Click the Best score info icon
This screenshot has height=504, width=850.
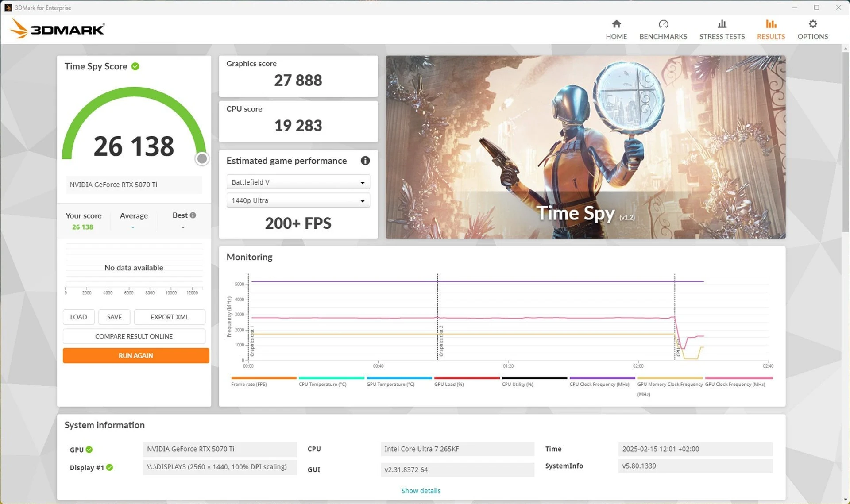click(193, 215)
